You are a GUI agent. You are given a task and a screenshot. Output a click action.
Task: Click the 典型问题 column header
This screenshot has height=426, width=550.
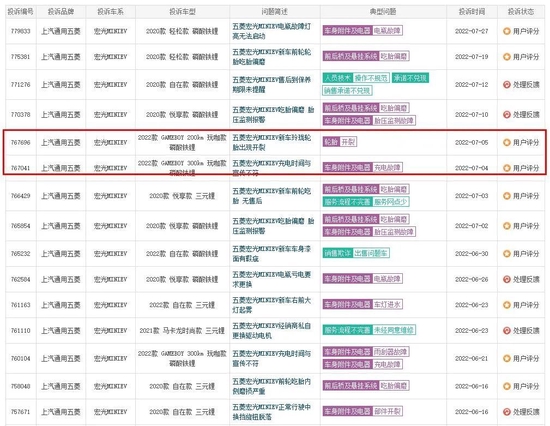pyautogui.click(x=383, y=12)
